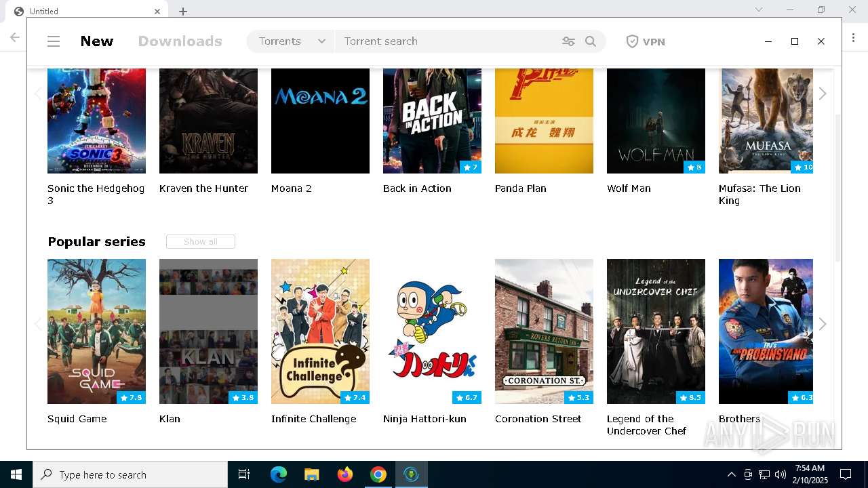Open Microsoft Edge from taskbar
Image resolution: width=868 pixels, height=488 pixels.
pyautogui.click(x=279, y=474)
